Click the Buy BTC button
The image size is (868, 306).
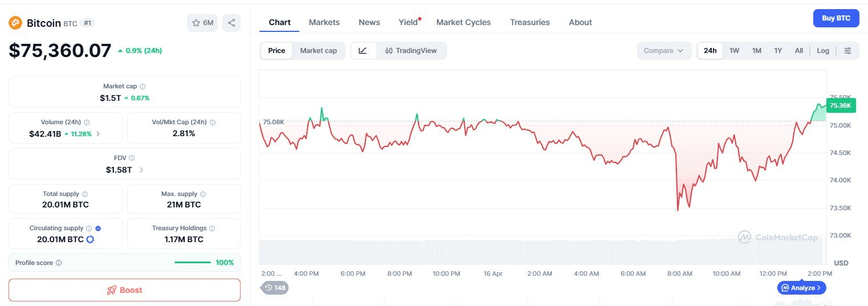pyautogui.click(x=835, y=18)
